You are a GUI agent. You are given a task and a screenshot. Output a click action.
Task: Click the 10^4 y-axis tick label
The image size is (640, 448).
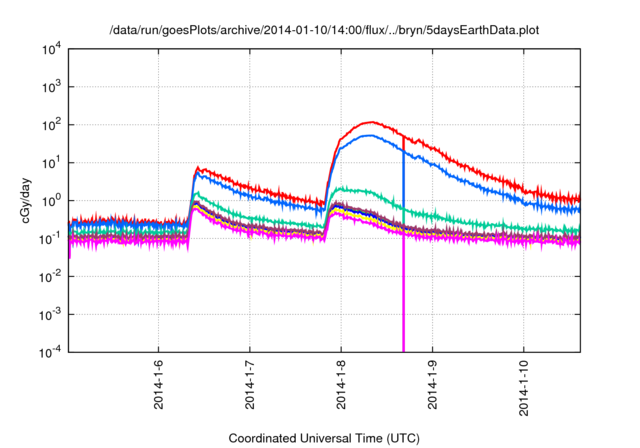click(x=51, y=49)
